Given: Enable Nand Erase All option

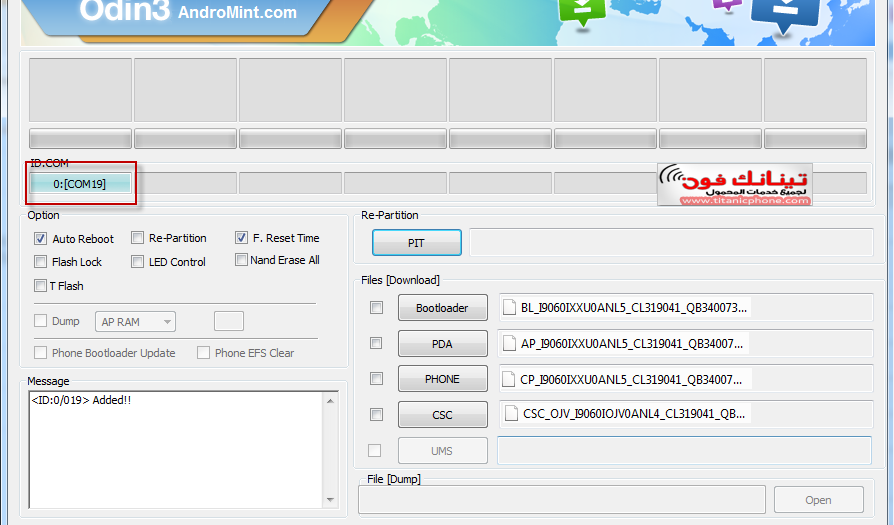Looking at the screenshot, I should pos(241,260).
